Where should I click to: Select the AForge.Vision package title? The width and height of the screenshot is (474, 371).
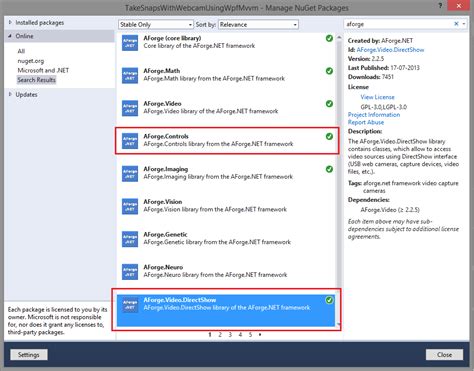point(163,202)
